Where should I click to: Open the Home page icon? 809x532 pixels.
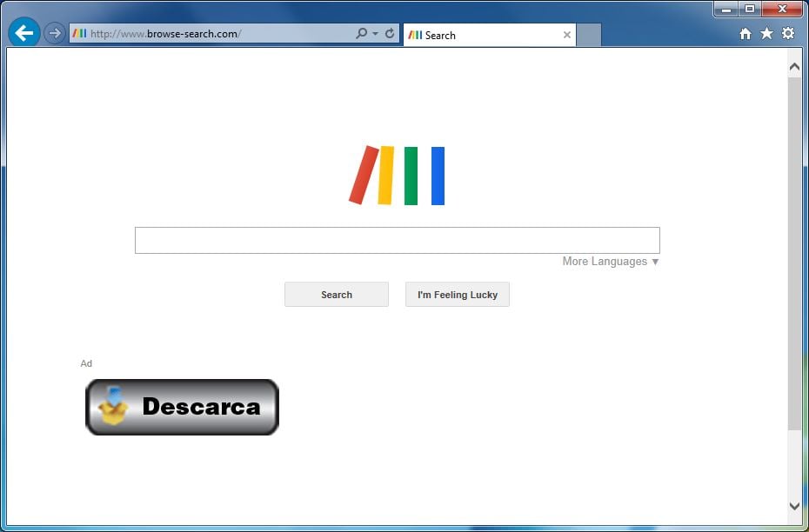745,34
